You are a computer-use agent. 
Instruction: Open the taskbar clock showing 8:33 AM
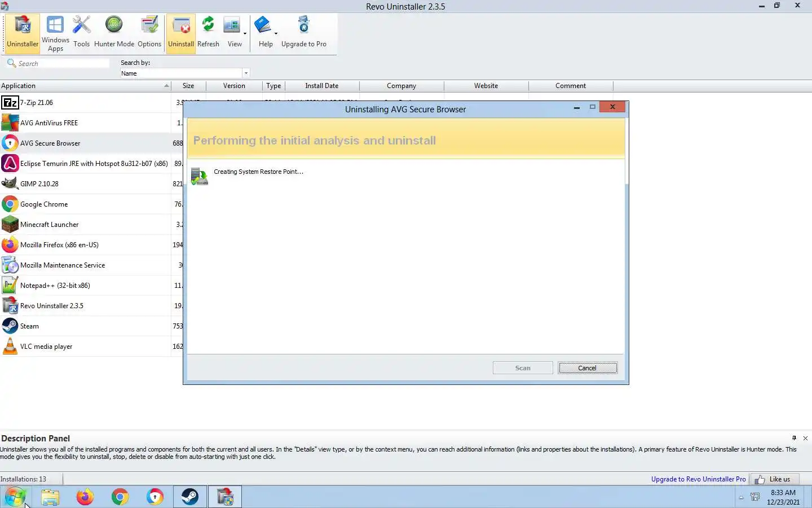pos(783,497)
